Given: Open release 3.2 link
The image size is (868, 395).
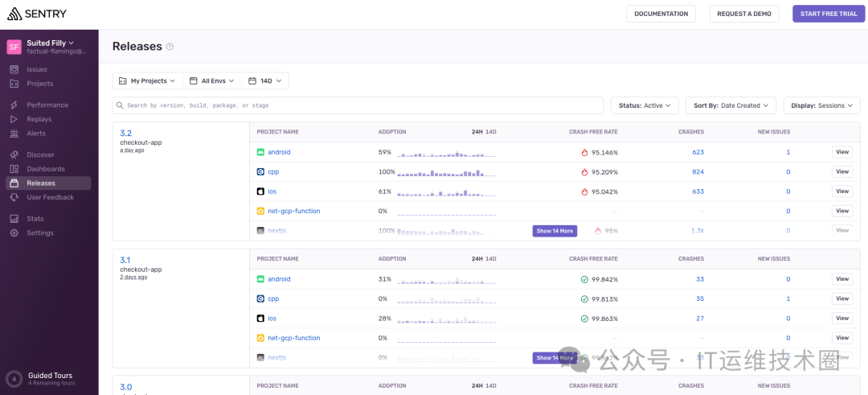Looking at the screenshot, I should click(x=125, y=134).
